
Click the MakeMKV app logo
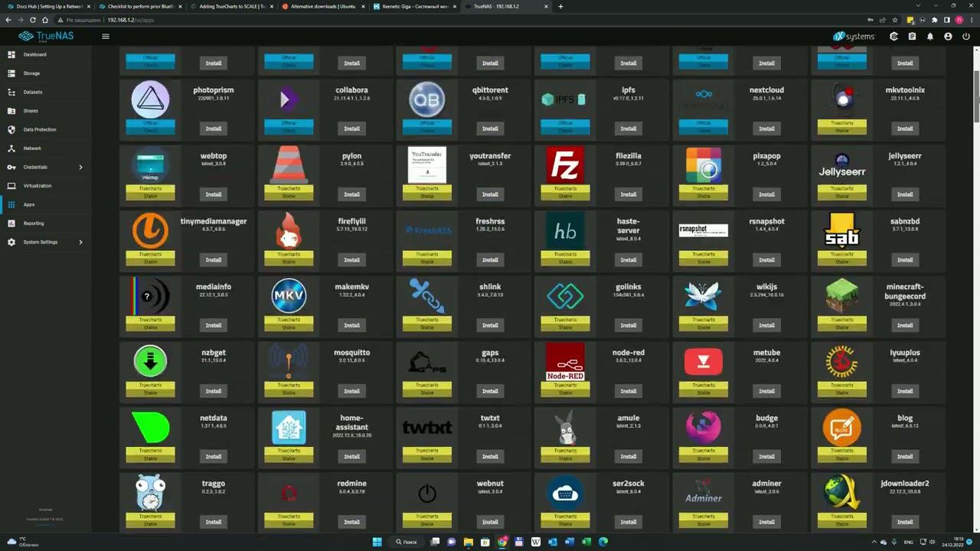pyautogui.click(x=289, y=295)
